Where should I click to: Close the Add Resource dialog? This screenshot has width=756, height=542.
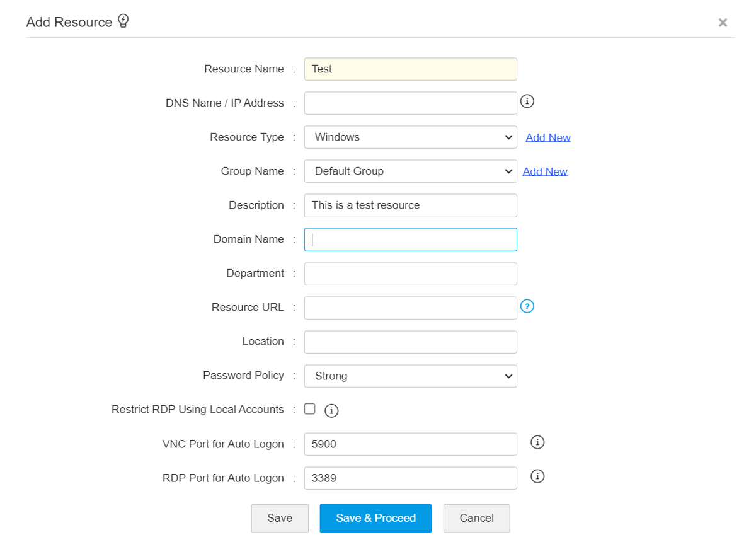[723, 22]
